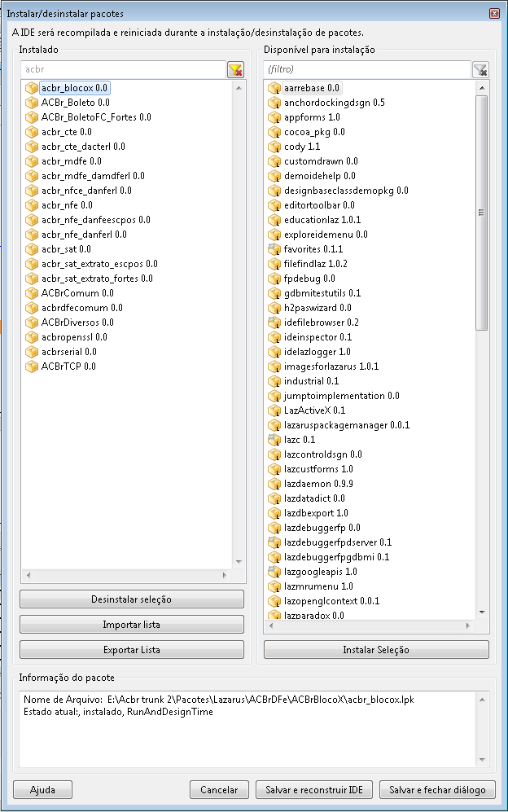Click the ACBr_Boleto package icon
This screenshot has width=508, height=812.
click(x=32, y=103)
